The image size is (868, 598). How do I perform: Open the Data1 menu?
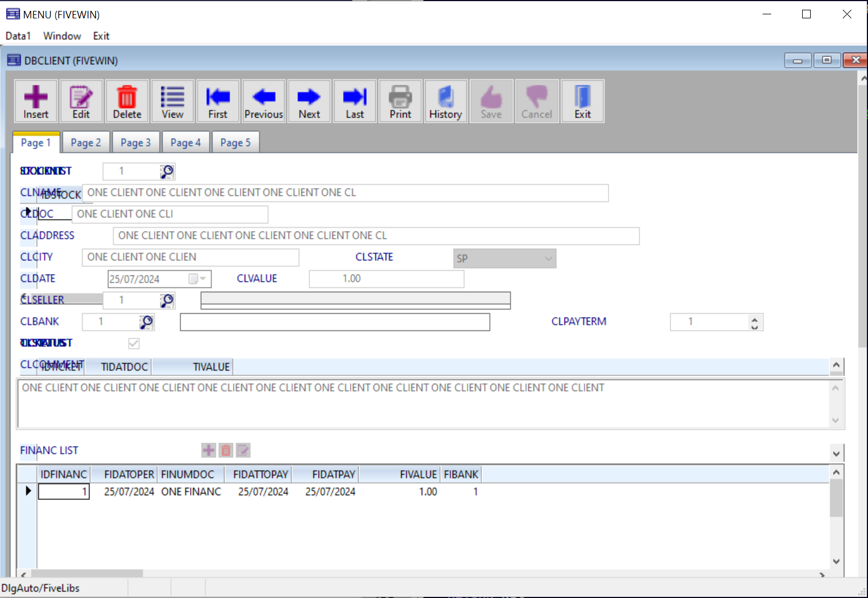coord(18,36)
